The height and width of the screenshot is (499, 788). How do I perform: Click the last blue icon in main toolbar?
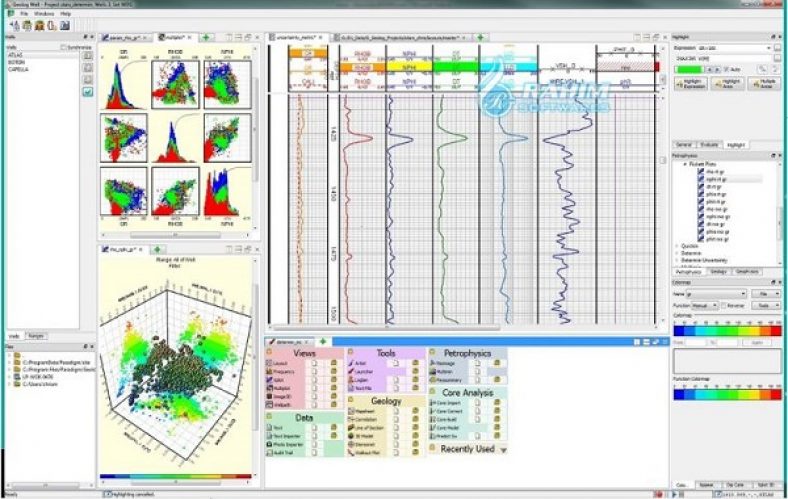click(65, 25)
